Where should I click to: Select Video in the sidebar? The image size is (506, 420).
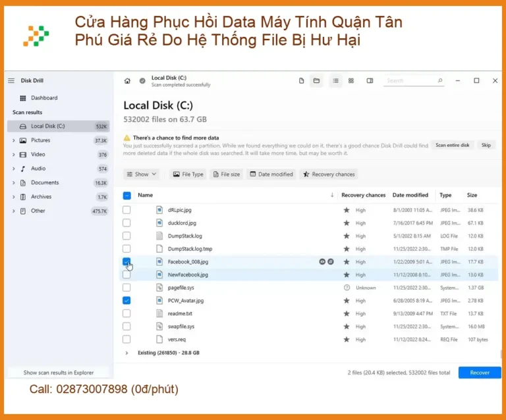(59, 155)
